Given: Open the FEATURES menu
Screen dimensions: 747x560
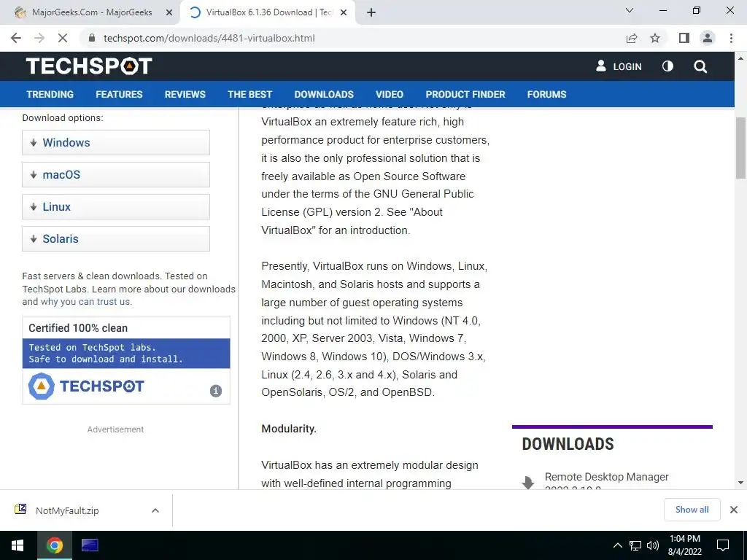Looking at the screenshot, I should click(119, 94).
